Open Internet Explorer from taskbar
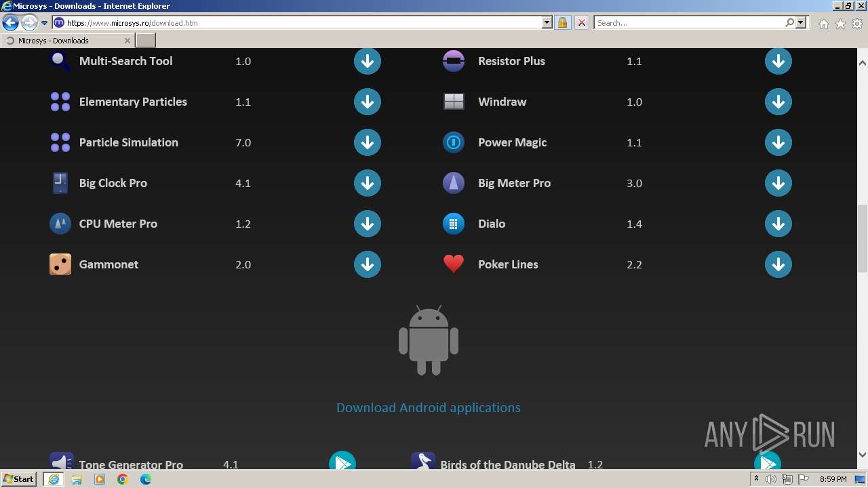Screen dimensions: 868x488 (x=53, y=479)
